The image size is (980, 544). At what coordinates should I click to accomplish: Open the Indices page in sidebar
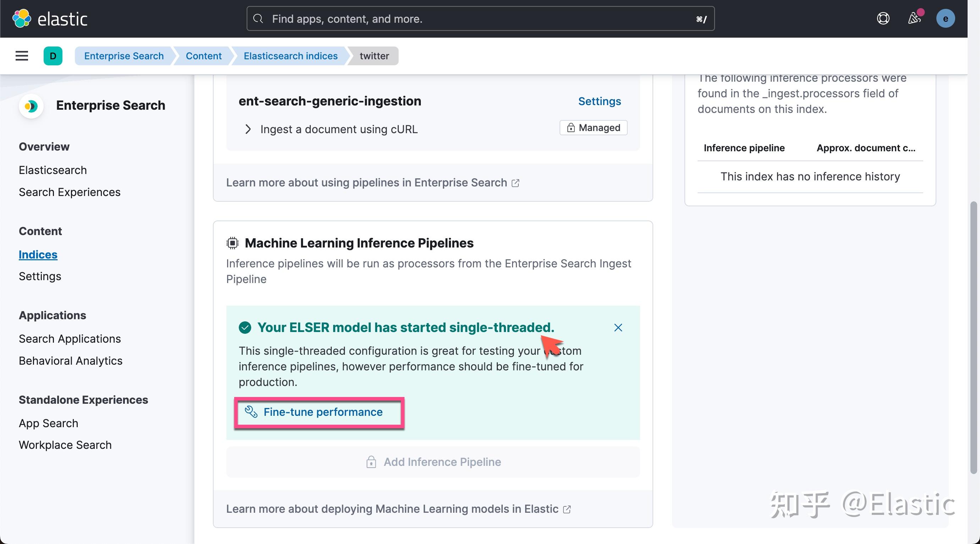(38, 254)
